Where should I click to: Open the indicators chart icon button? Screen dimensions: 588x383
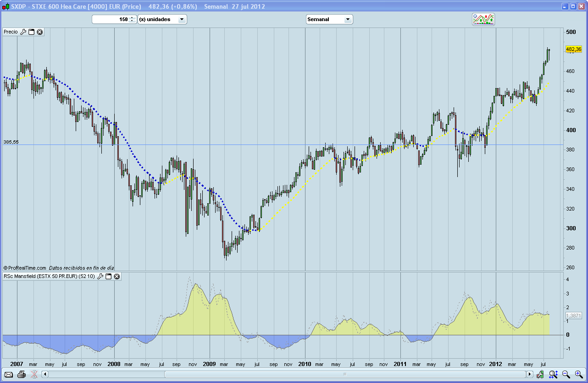click(x=483, y=19)
